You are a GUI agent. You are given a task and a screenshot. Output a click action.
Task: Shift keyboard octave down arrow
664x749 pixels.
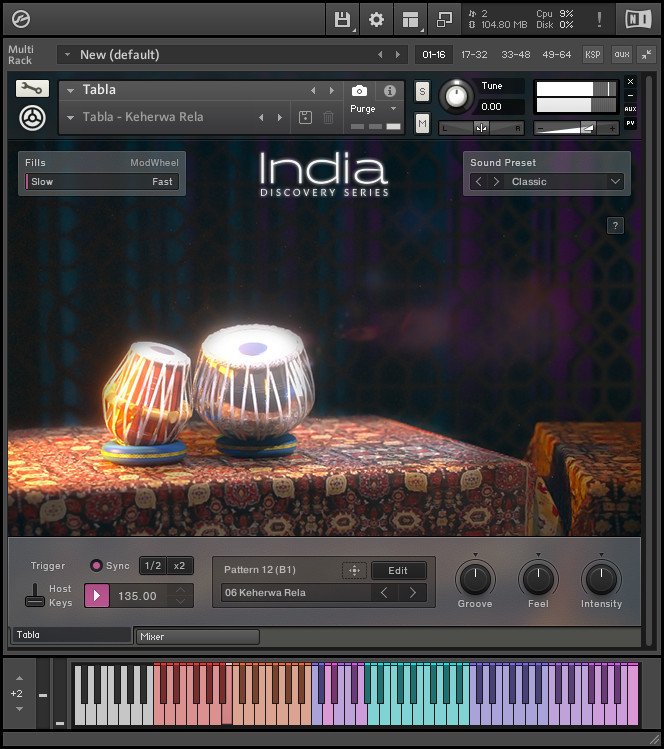pos(19,709)
